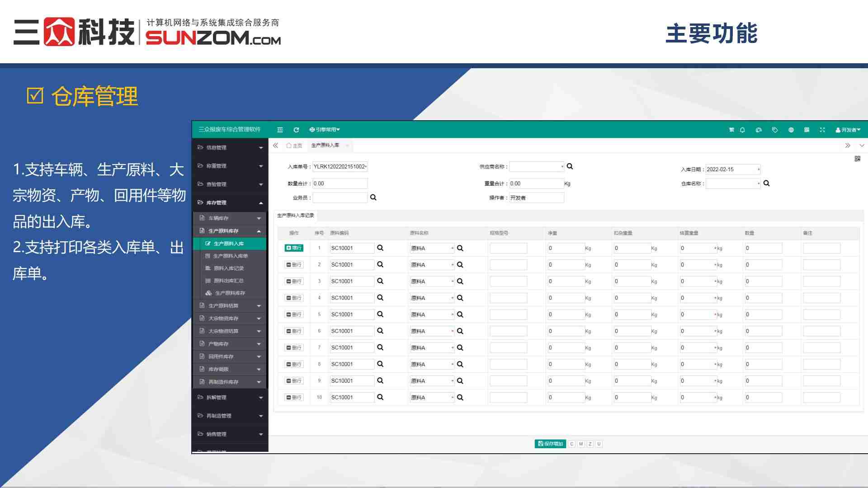The width and height of the screenshot is (868, 488).
Task: Click the search icon beside 业务员 field
Action: point(373,197)
